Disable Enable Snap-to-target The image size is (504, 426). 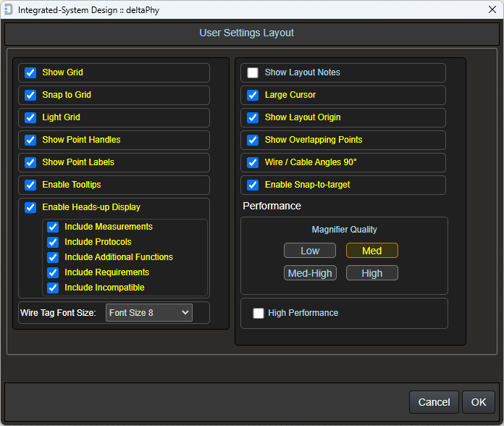click(x=253, y=185)
